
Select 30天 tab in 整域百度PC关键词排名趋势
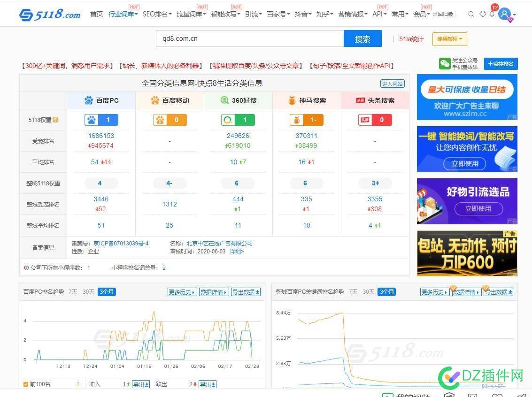pos(369,292)
